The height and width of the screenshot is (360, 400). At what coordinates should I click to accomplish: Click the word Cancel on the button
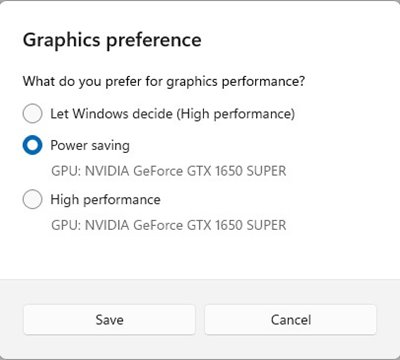point(291,320)
